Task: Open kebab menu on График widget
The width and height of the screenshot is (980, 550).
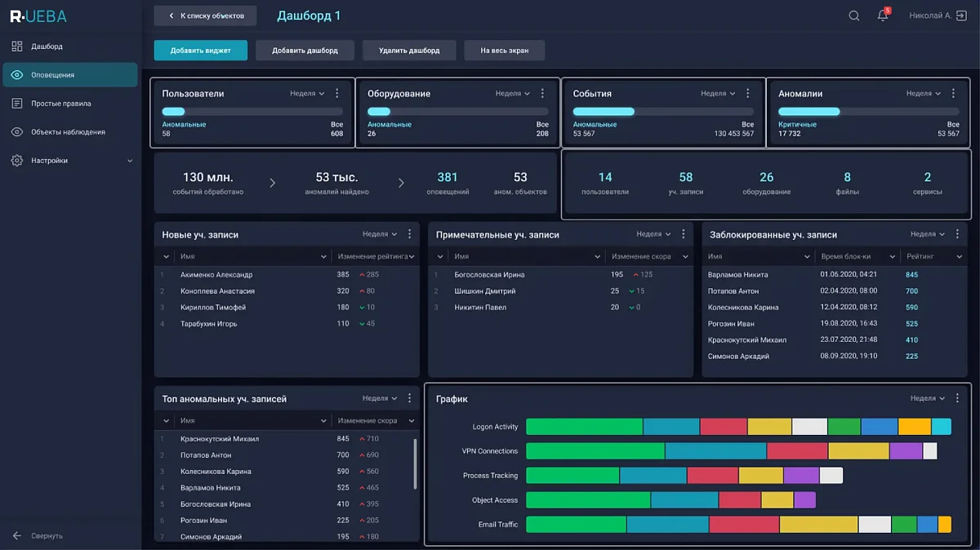Action: (x=957, y=398)
